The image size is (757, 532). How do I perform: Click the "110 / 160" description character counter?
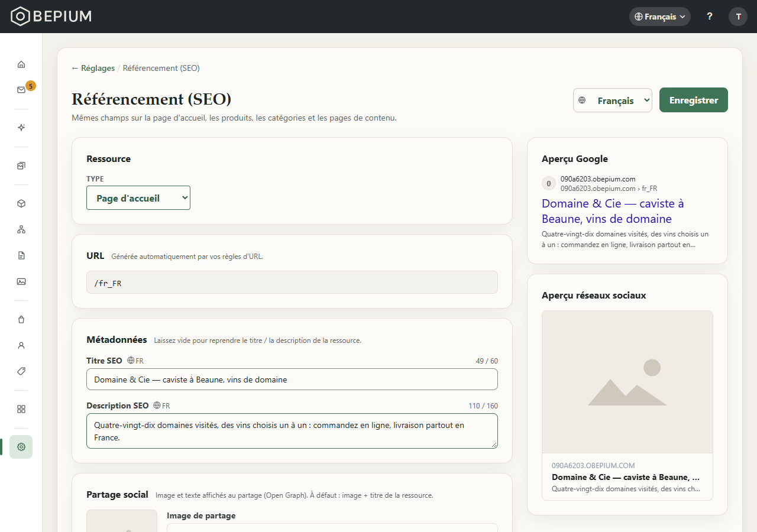(x=483, y=406)
